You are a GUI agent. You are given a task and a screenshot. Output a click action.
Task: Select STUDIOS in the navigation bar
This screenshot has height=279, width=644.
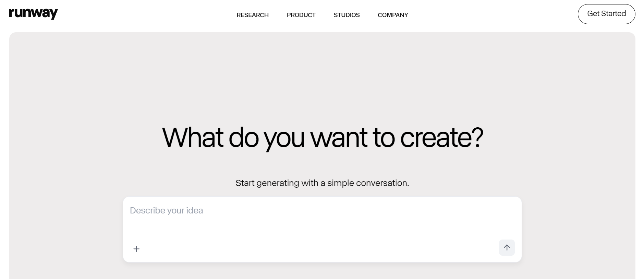pos(347,15)
